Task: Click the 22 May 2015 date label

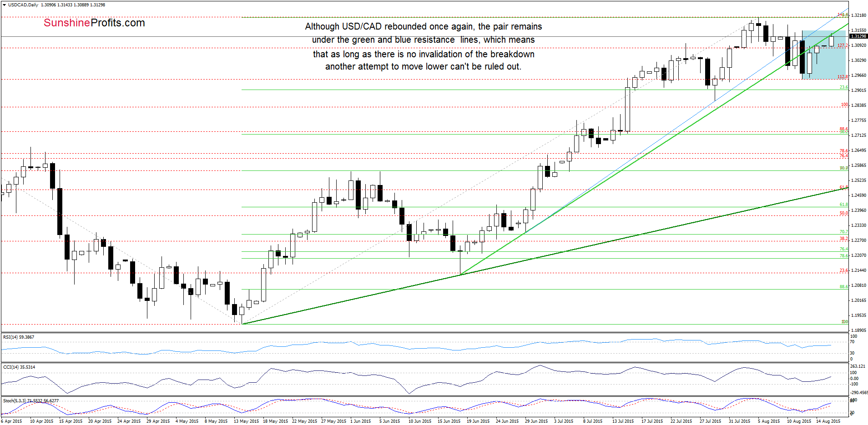Action: point(304,421)
